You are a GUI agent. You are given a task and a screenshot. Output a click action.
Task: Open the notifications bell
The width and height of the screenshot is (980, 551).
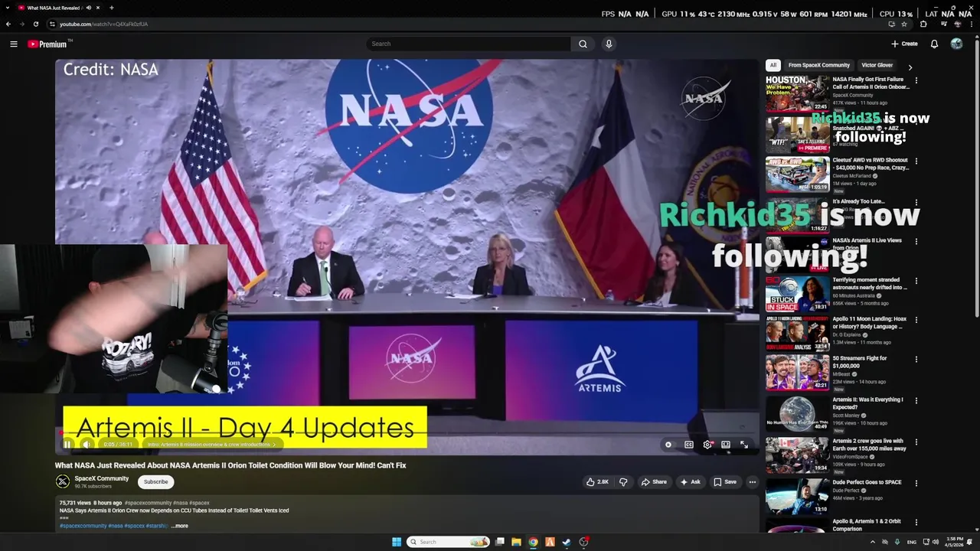934,44
